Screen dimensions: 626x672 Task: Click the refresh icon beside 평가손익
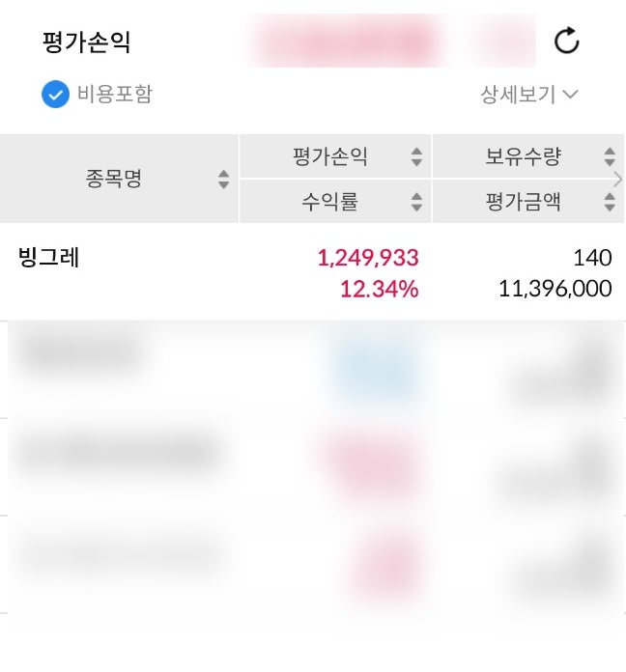pyautogui.click(x=566, y=42)
